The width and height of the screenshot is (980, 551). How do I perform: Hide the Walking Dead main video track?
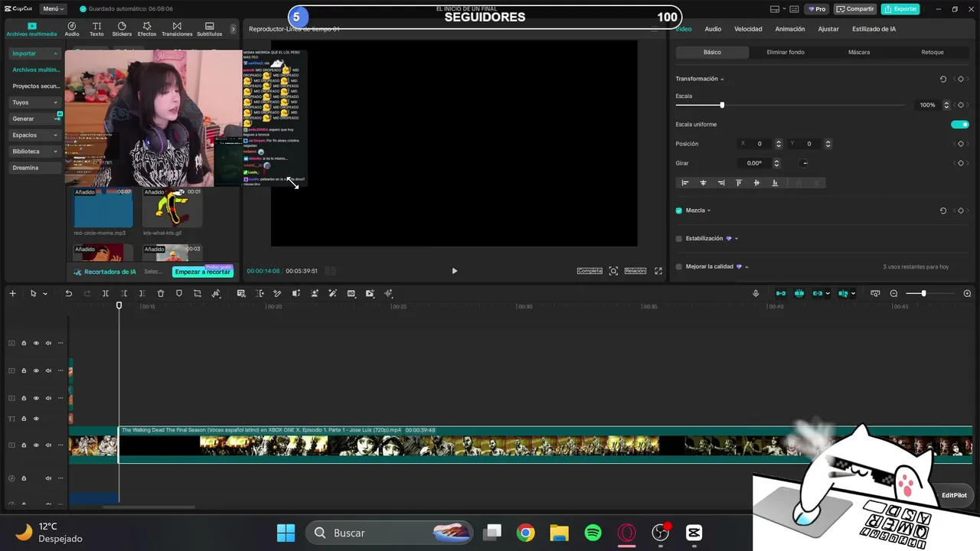36,445
